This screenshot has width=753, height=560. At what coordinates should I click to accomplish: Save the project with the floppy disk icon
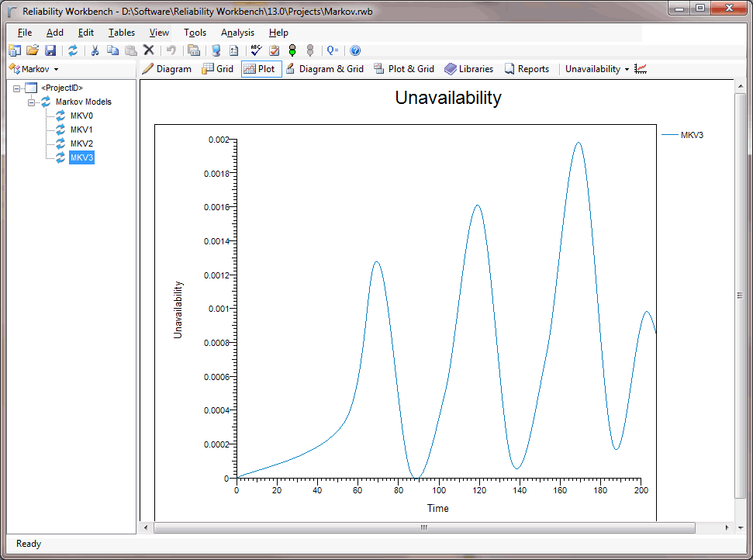coord(50,50)
